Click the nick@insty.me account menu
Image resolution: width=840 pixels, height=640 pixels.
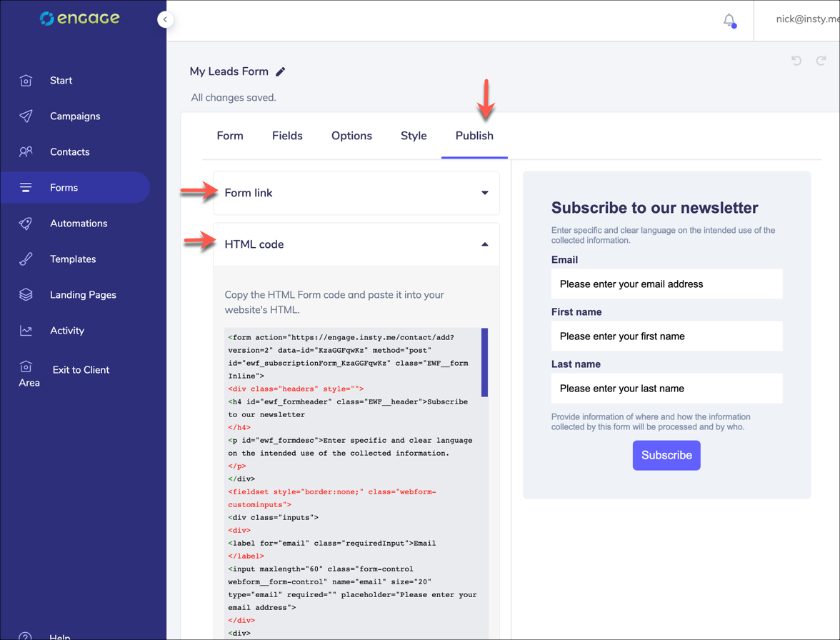tap(807, 19)
